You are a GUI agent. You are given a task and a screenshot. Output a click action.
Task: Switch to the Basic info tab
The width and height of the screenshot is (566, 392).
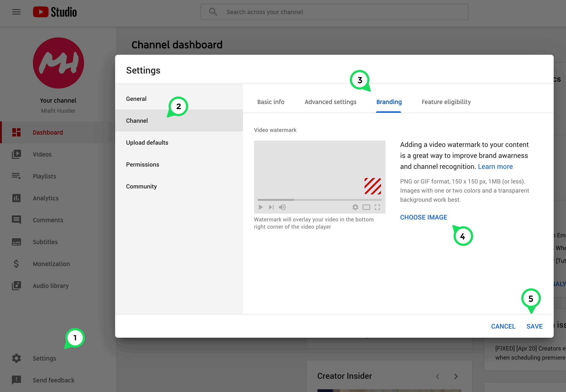pos(270,102)
